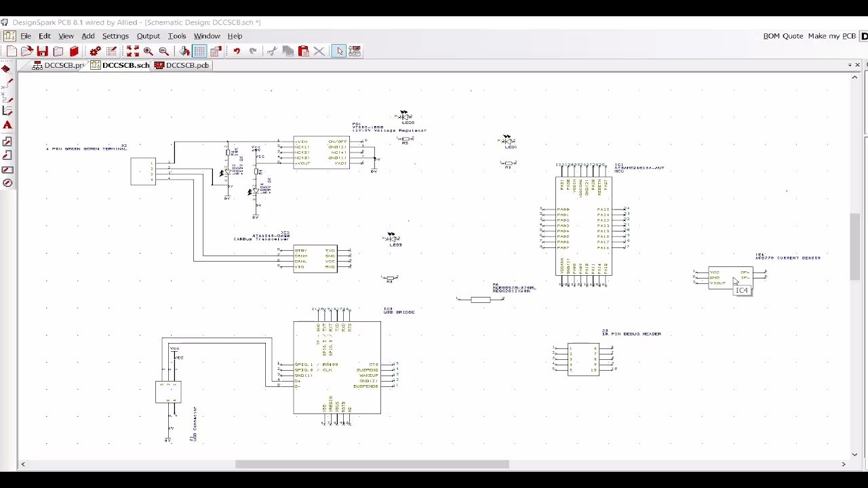Select the voltage regulator PS1 symbol
868x488 pixels.
pyautogui.click(x=321, y=152)
